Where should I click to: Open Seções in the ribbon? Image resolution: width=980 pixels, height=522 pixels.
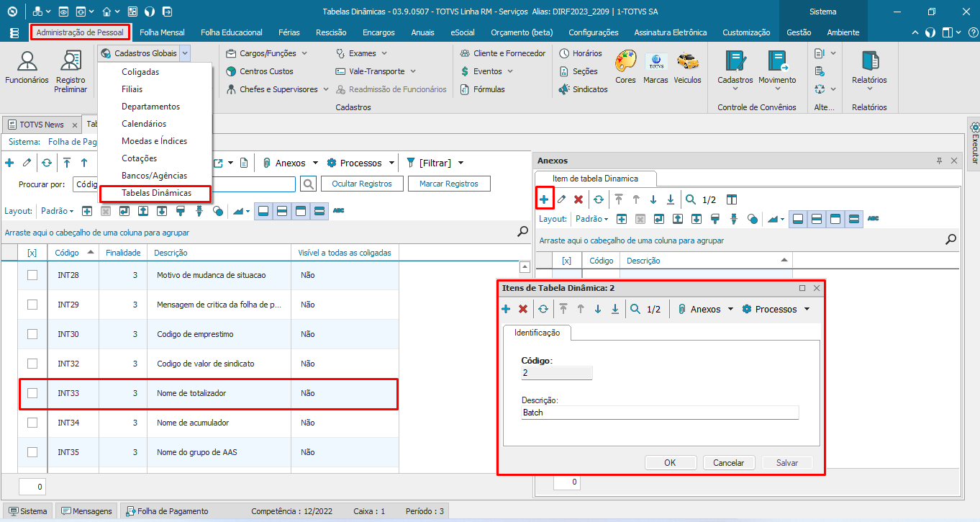coord(579,71)
